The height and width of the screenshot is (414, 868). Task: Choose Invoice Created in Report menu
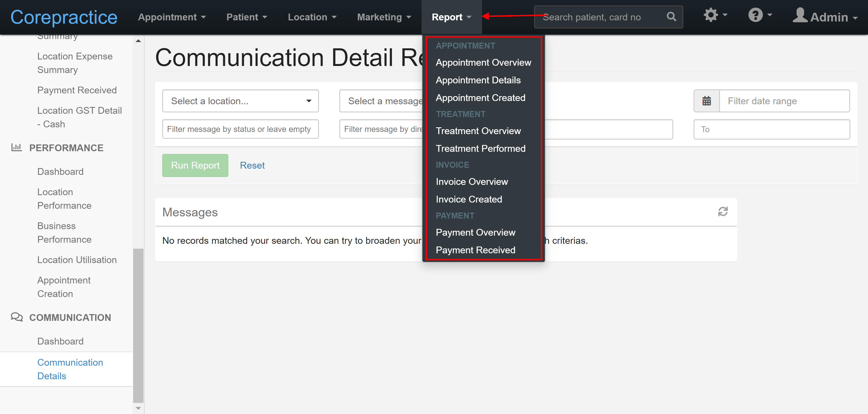tap(469, 199)
